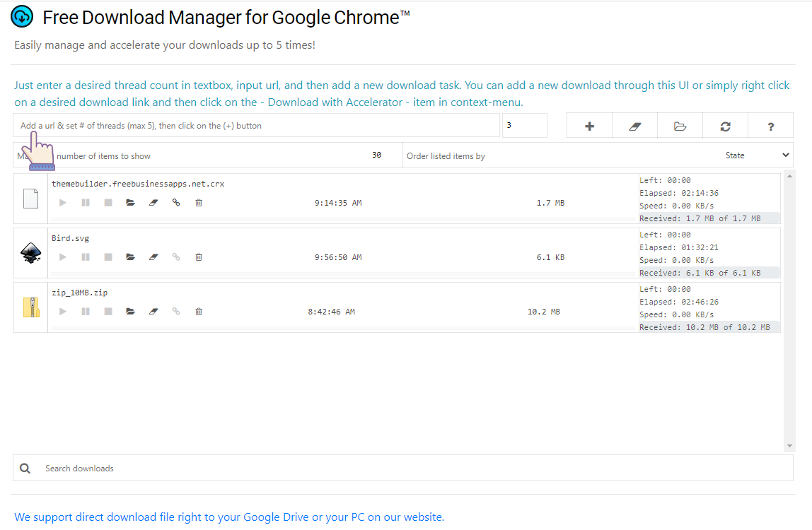
Task: Erase zip_10MB.zip from the list
Action: click(x=153, y=312)
